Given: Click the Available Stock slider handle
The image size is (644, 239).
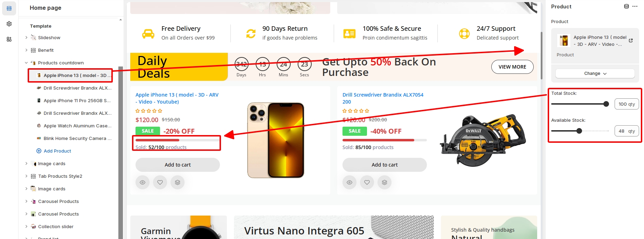Looking at the screenshot, I should click(x=579, y=131).
